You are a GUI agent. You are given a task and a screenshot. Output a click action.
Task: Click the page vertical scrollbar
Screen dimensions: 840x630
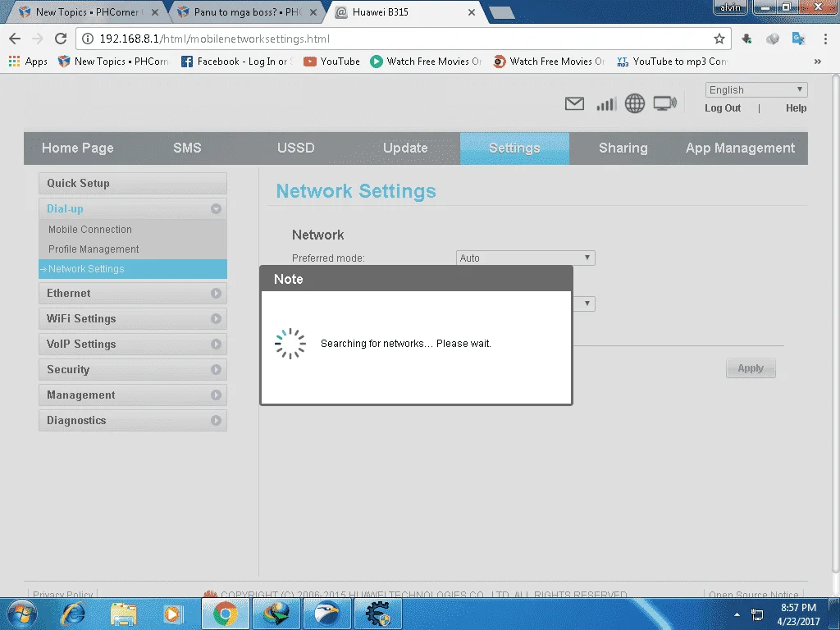[x=835, y=324]
